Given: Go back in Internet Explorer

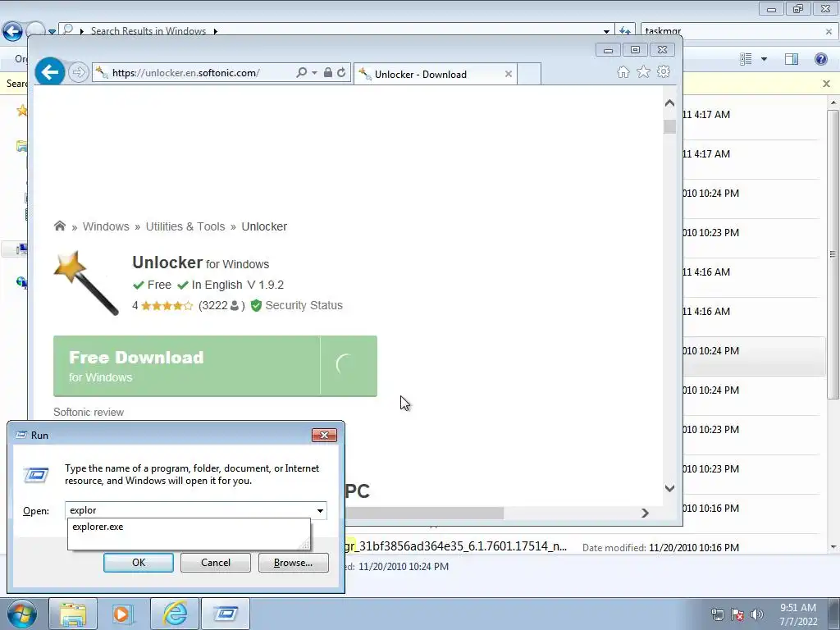Looking at the screenshot, I should tap(50, 72).
